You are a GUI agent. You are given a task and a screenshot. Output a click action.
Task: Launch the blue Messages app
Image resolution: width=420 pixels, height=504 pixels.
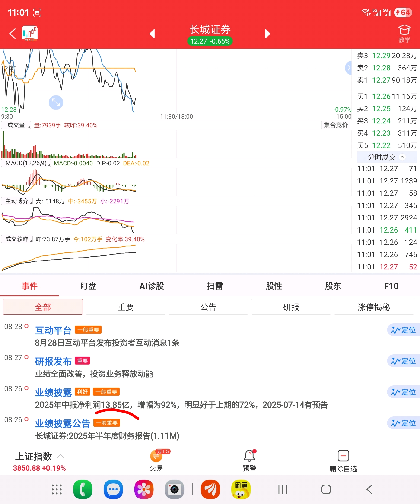pyautogui.click(x=113, y=489)
